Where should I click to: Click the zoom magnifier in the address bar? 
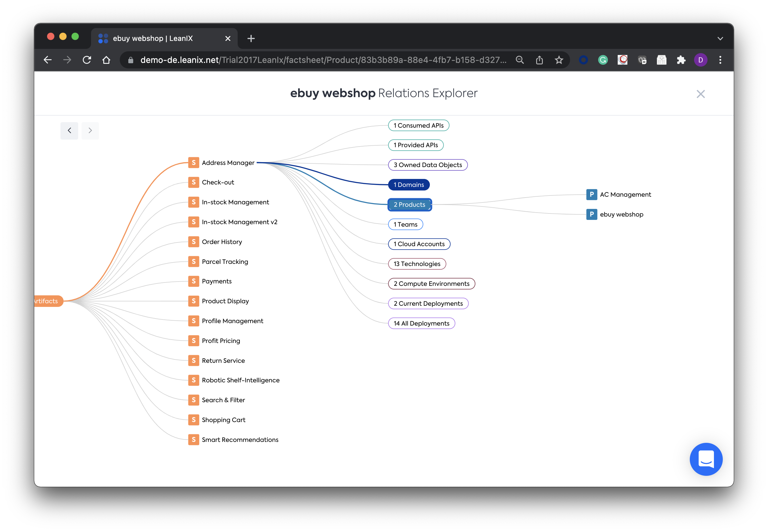pyautogui.click(x=520, y=60)
